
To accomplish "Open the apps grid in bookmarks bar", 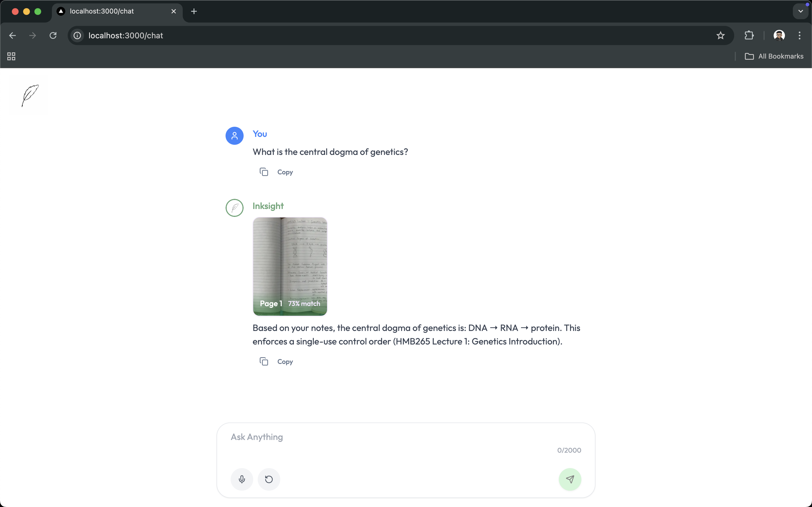I will (x=11, y=56).
